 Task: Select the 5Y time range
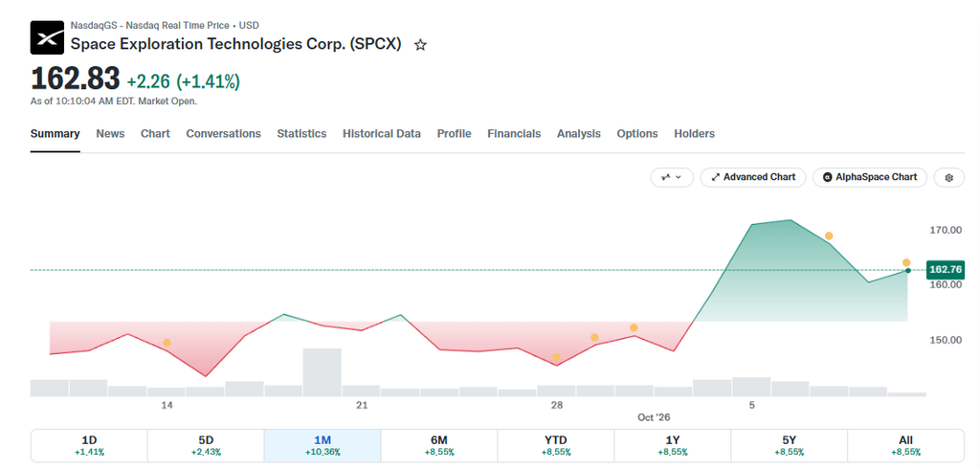click(790, 446)
